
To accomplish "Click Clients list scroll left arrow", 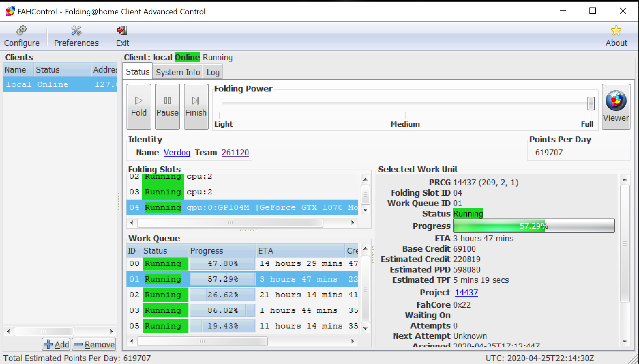I will point(8,331).
